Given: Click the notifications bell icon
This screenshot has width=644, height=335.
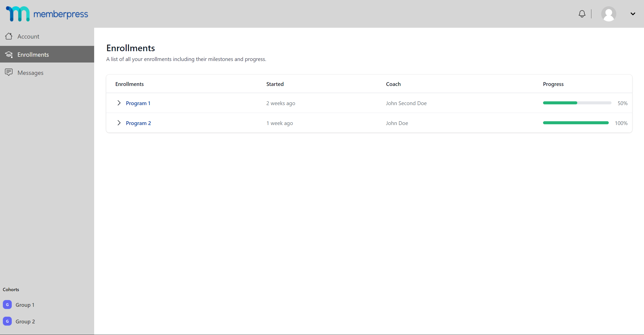Looking at the screenshot, I should pos(582,14).
